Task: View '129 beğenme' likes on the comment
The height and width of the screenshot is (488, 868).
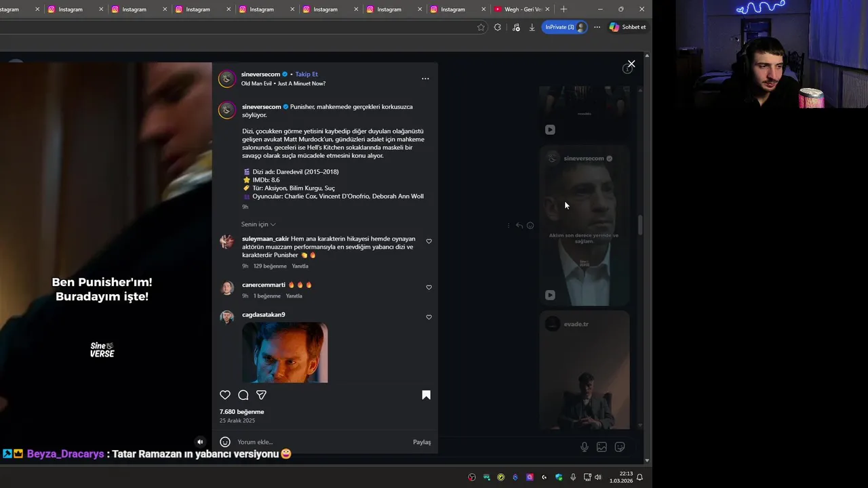Action: [x=270, y=266]
